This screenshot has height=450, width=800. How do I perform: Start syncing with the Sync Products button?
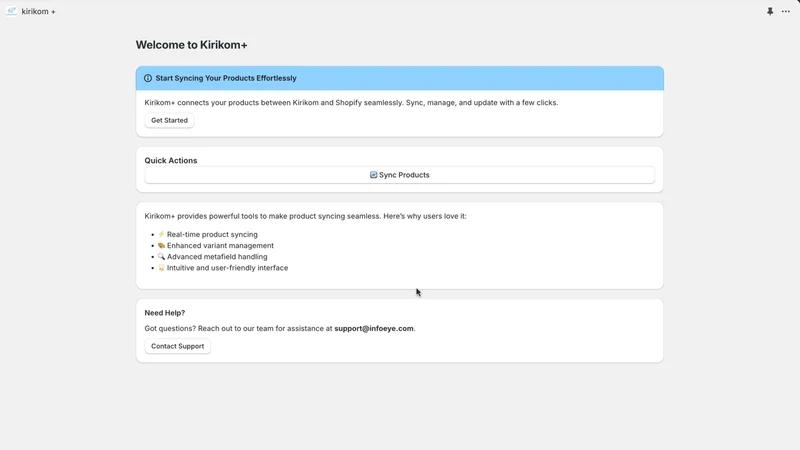click(x=399, y=175)
